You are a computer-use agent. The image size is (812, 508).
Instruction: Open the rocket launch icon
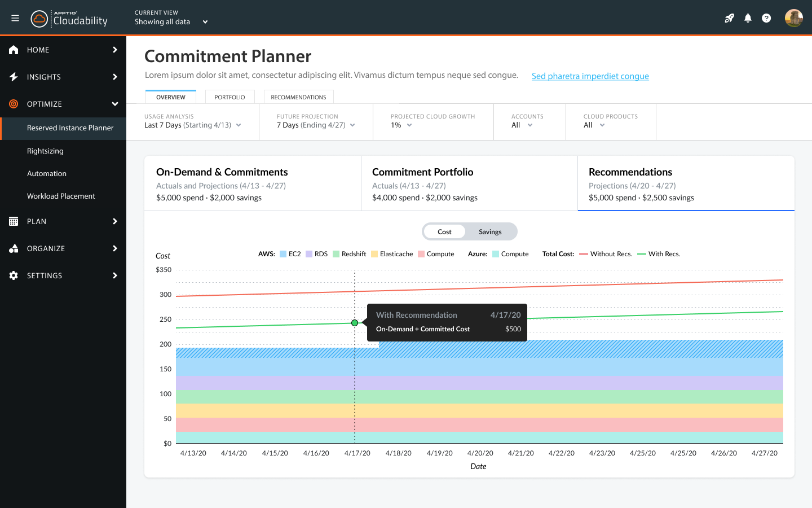(x=729, y=18)
